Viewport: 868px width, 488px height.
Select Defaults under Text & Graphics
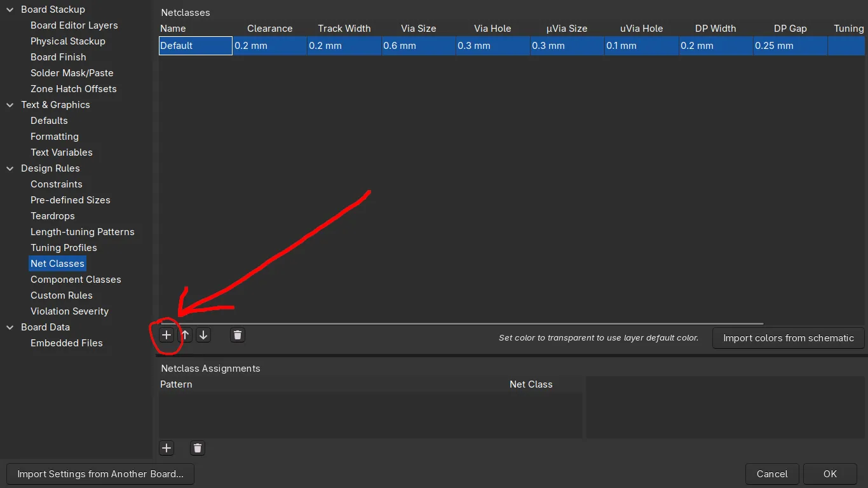point(49,121)
